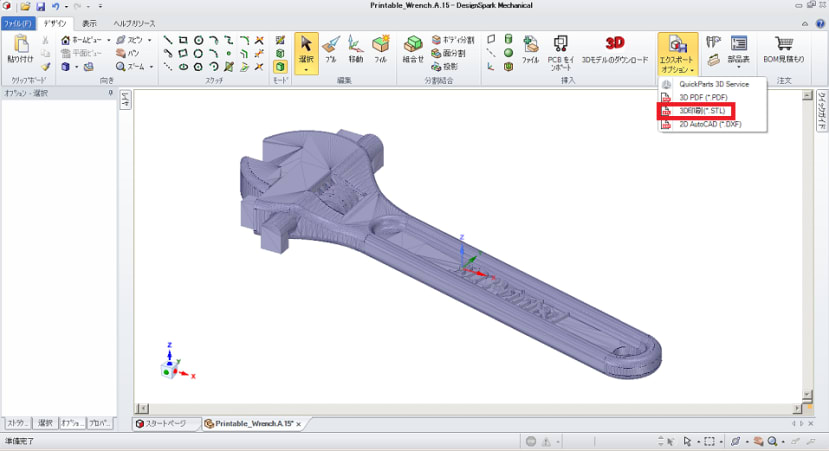Open the 選択 panel tab at bottom left
This screenshot has height=451, width=829.
[x=45, y=423]
